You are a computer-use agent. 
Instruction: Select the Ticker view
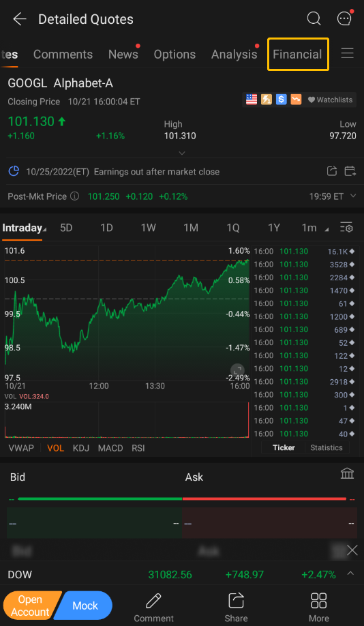click(284, 447)
